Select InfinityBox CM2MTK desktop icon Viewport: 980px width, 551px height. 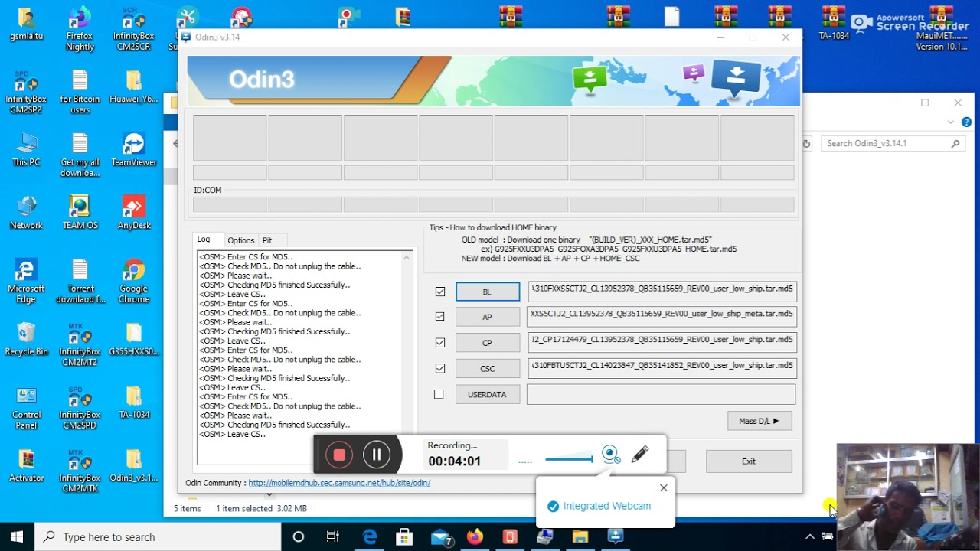(x=80, y=471)
